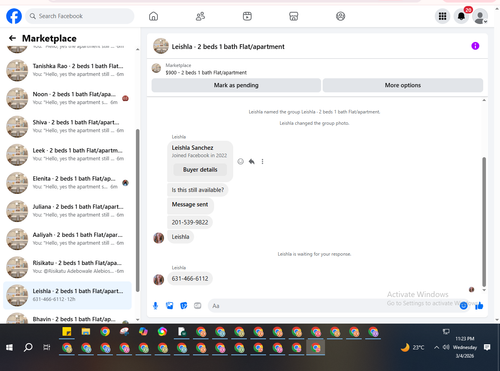
Task: Open the Bhavin apartment conversation
Action: (x=67, y=317)
